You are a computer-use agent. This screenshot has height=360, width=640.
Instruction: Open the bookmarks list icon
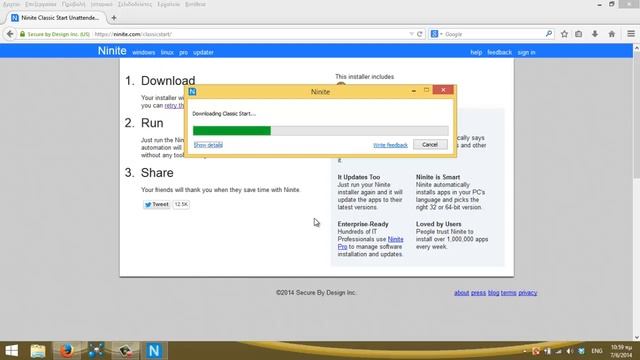tap(579, 34)
